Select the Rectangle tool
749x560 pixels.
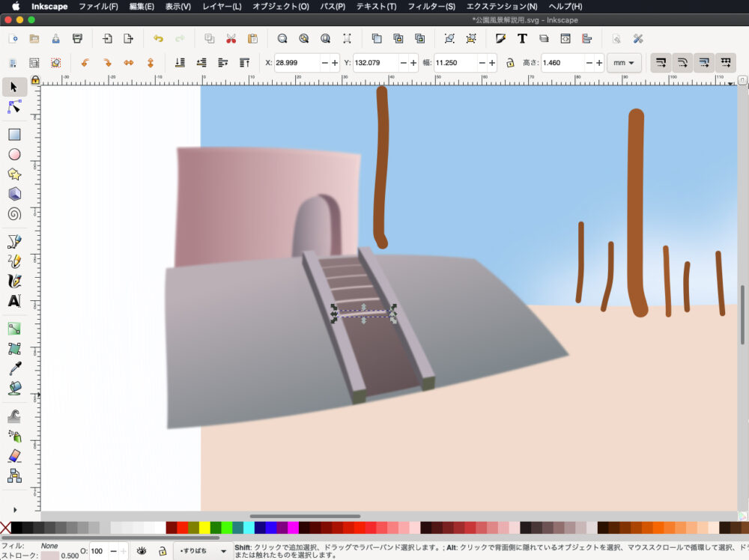13,135
